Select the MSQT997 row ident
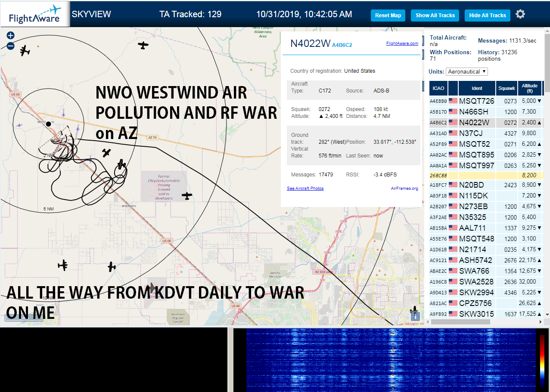 click(x=477, y=166)
